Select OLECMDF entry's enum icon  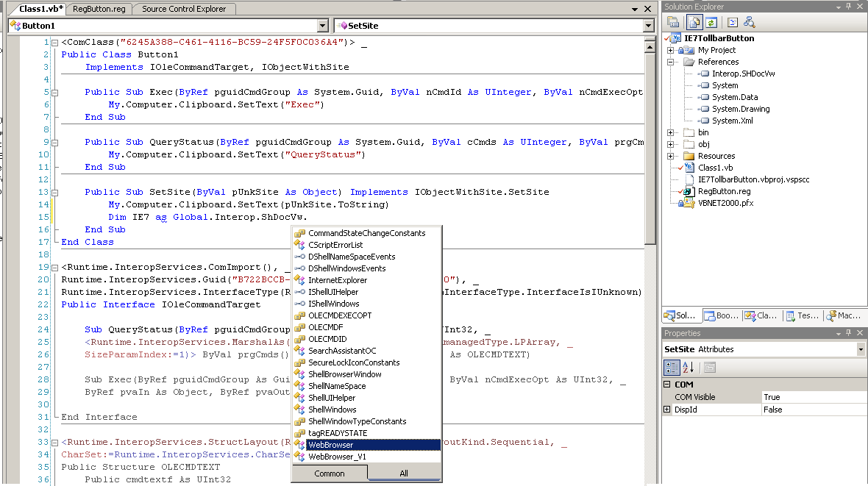coord(299,327)
